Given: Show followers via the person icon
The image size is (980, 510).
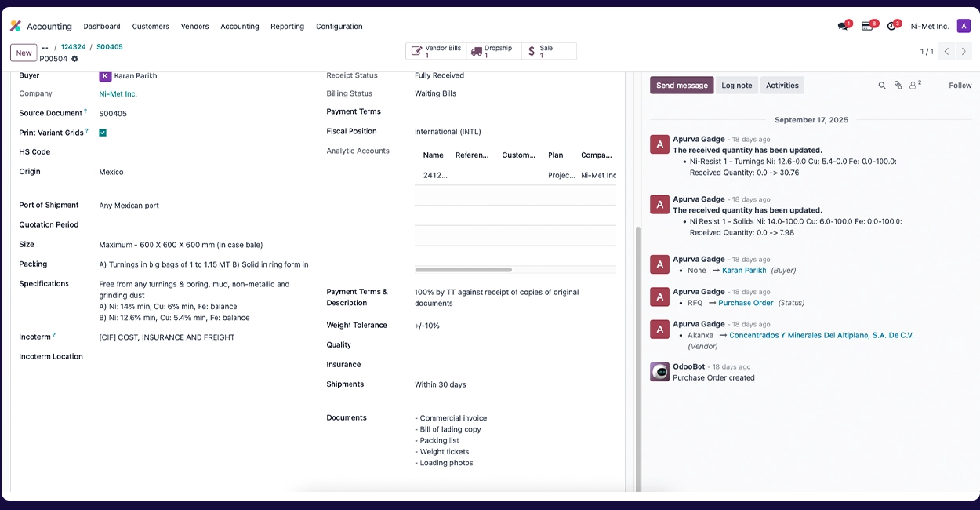Looking at the screenshot, I should pyautogui.click(x=913, y=86).
